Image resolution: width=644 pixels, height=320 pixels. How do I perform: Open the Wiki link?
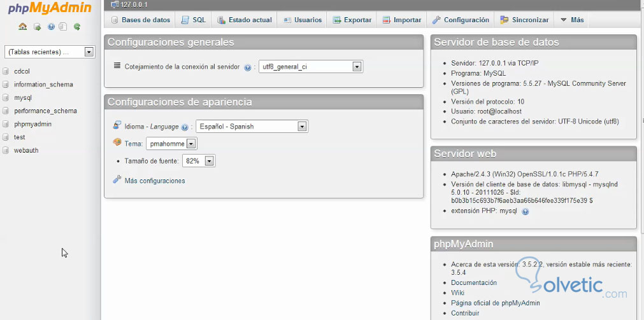(x=457, y=293)
